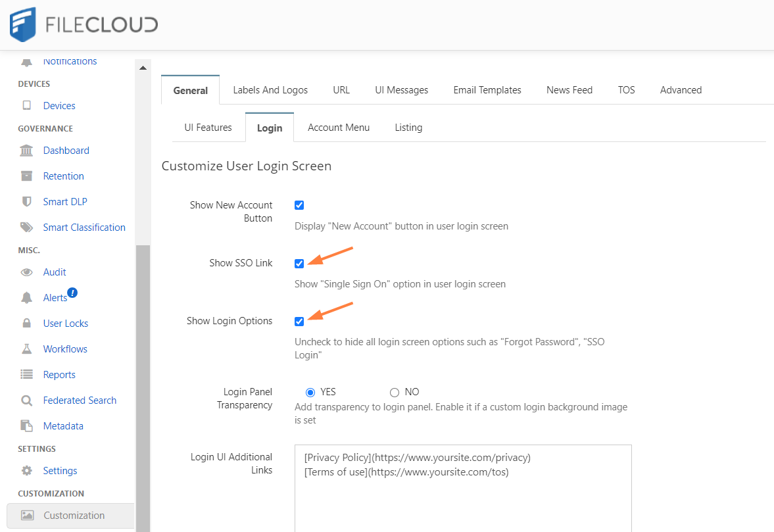Click the Retention archive box icon

pos(27,176)
